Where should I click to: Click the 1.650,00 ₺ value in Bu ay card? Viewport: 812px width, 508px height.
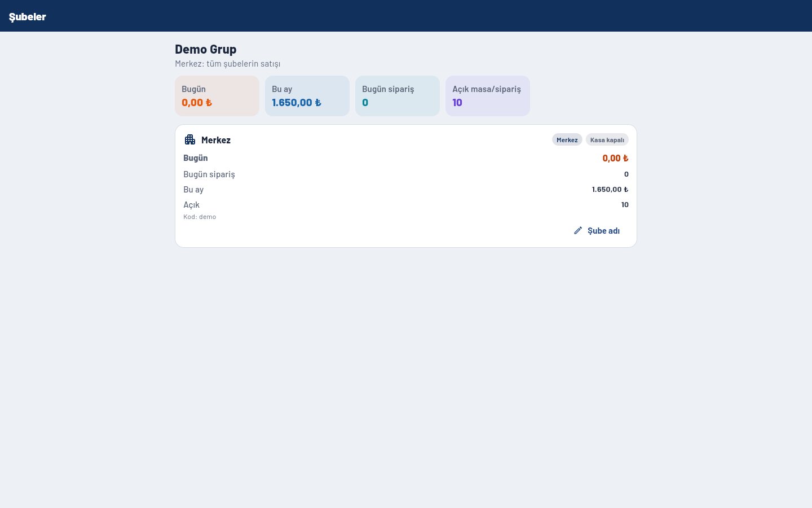pyautogui.click(x=297, y=102)
